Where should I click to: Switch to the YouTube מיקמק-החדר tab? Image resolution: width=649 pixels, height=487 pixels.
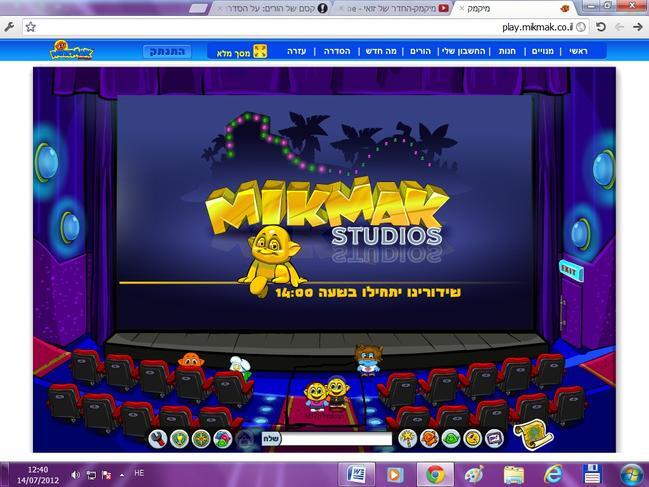[x=395, y=8]
